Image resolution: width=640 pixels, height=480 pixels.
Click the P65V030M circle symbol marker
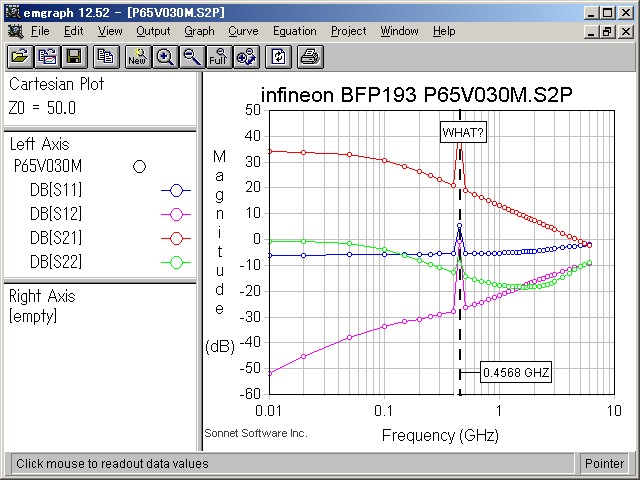click(x=140, y=167)
